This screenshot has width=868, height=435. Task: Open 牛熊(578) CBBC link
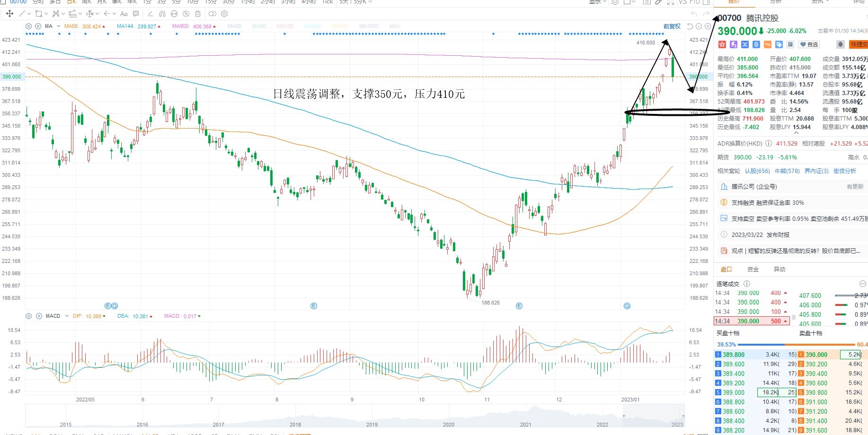(x=787, y=171)
